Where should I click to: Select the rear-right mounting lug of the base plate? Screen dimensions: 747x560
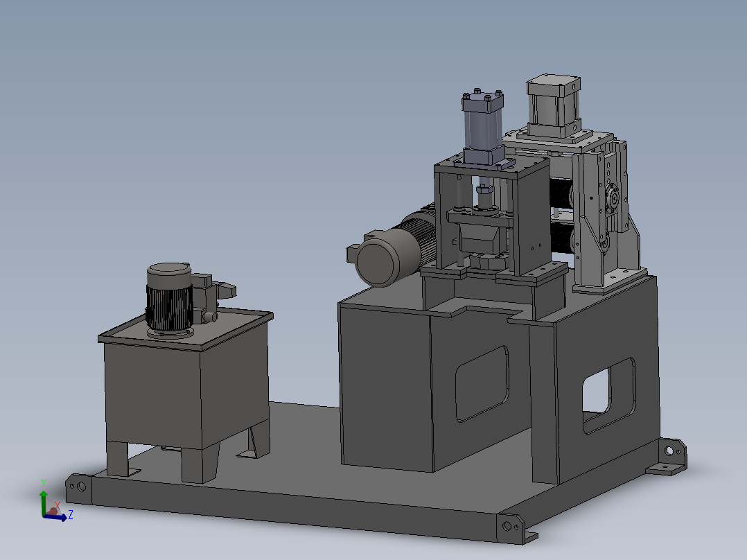(x=670, y=455)
